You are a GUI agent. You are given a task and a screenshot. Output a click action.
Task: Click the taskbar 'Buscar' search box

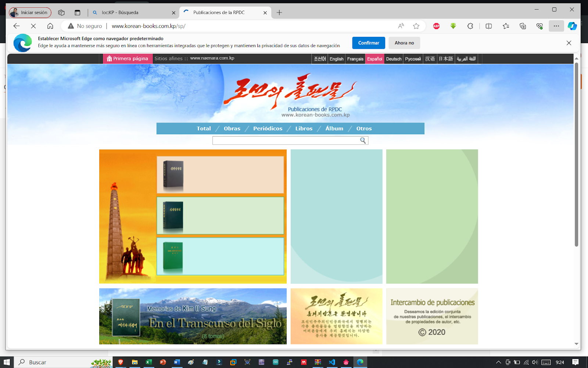63,362
